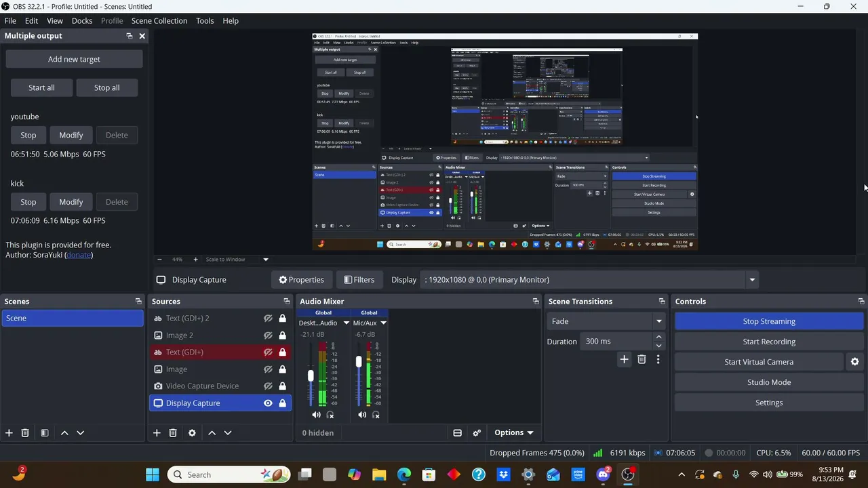Float the Multiple output dock

(130, 36)
